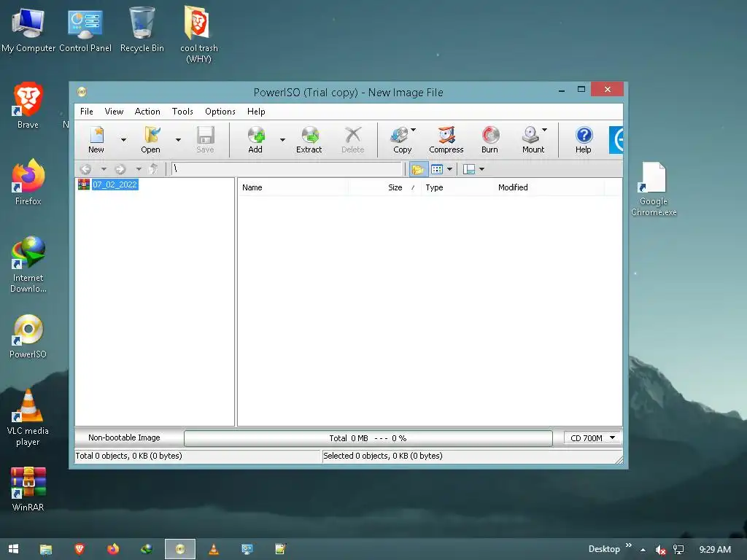Viewport: 747px width, 560px height.
Task: Select the WinRAR desktop shortcut
Action: pyautogui.click(x=28, y=489)
